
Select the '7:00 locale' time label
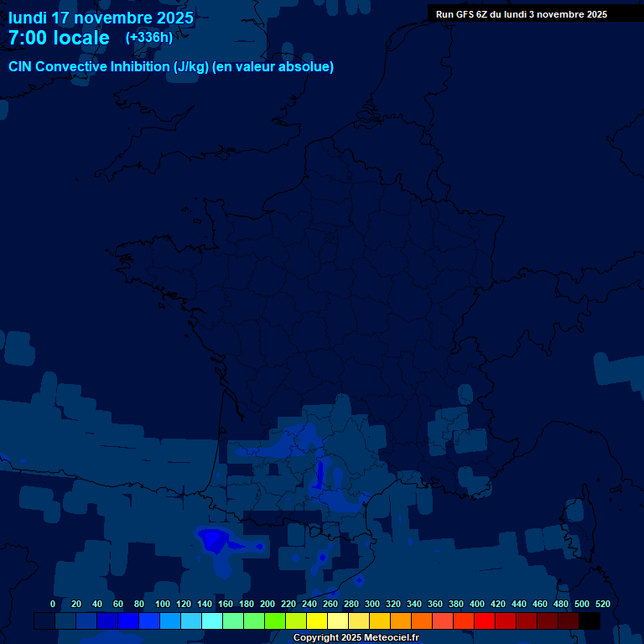coord(59,38)
